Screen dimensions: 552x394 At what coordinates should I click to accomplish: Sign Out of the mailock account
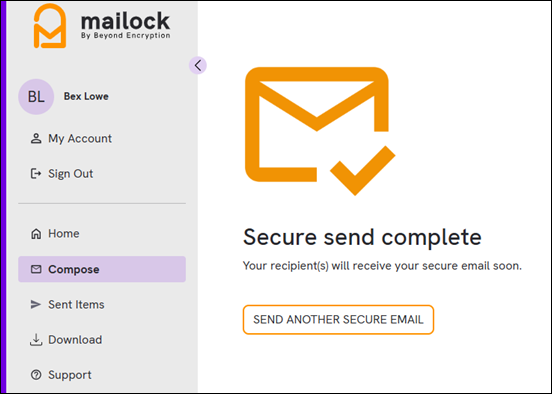coord(70,174)
